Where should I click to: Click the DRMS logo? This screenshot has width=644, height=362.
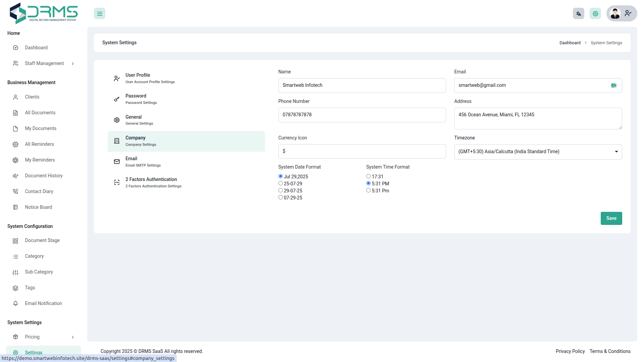coord(44,13)
